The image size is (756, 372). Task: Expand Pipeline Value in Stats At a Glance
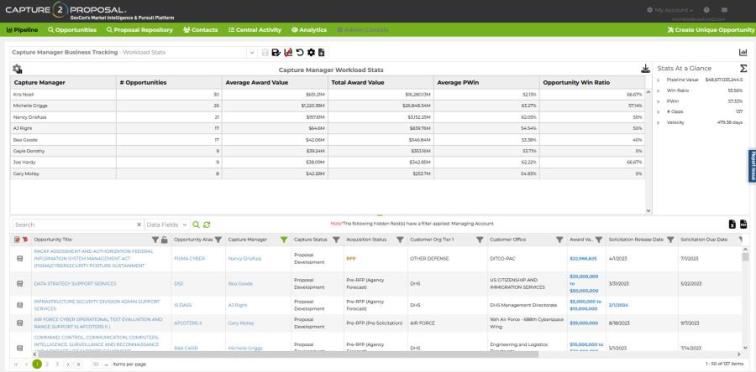(x=659, y=80)
